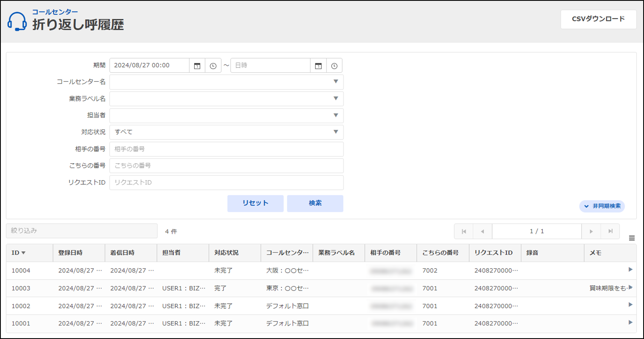Select the row with ID 10002
This screenshot has height=339, width=644.
point(321,306)
